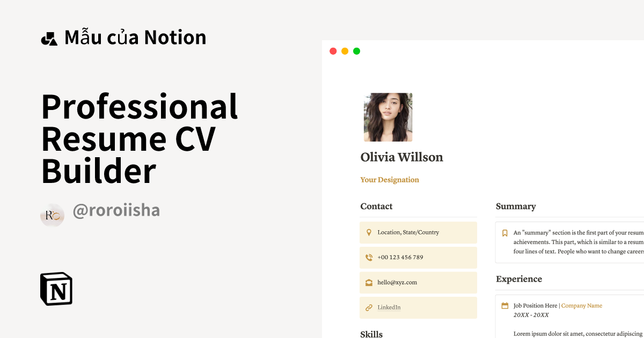Click the roroiisha avatar image
The image size is (644, 338).
coord(52,214)
